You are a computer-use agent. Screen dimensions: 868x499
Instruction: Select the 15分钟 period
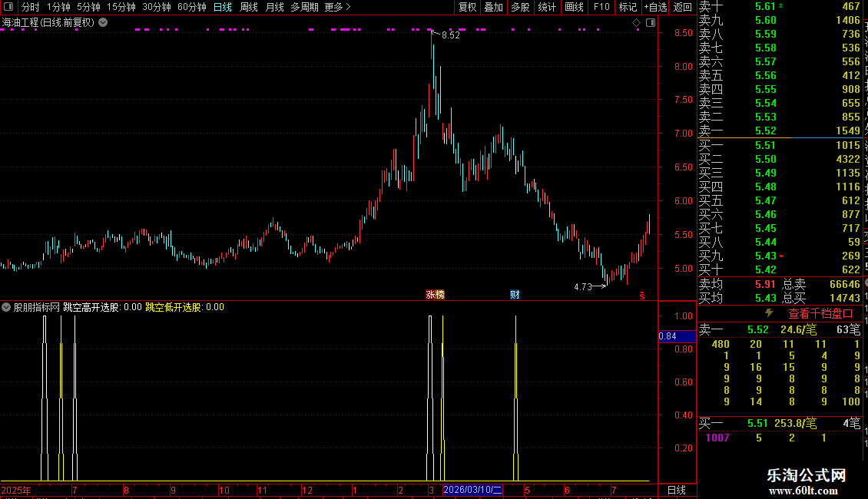point(121,7)
